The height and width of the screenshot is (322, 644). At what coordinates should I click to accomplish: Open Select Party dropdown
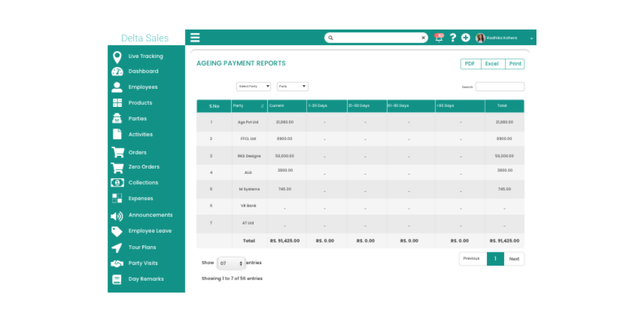(253, 87)
